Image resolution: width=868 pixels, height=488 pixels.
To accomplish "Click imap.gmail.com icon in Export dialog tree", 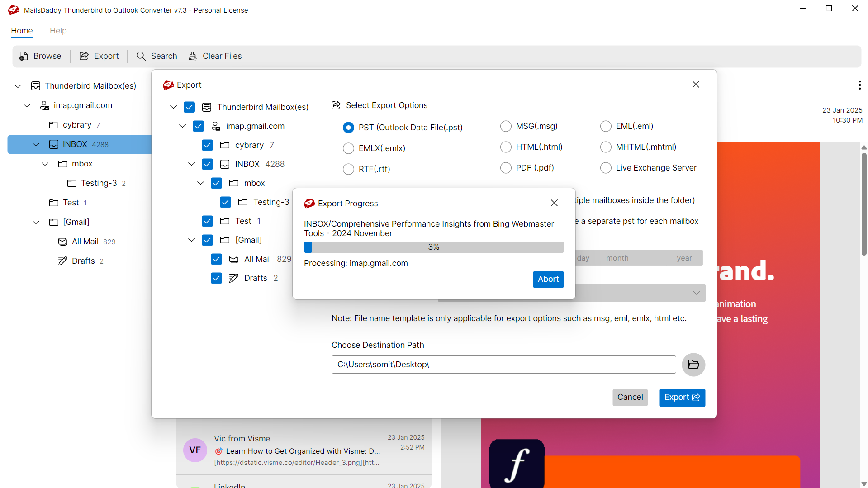I will pos(216,126).
